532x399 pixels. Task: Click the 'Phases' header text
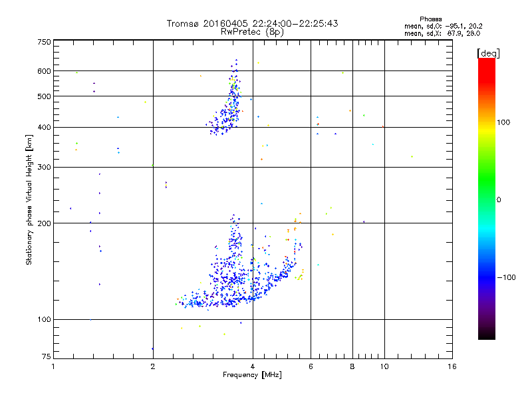click(x=430, y=19)
